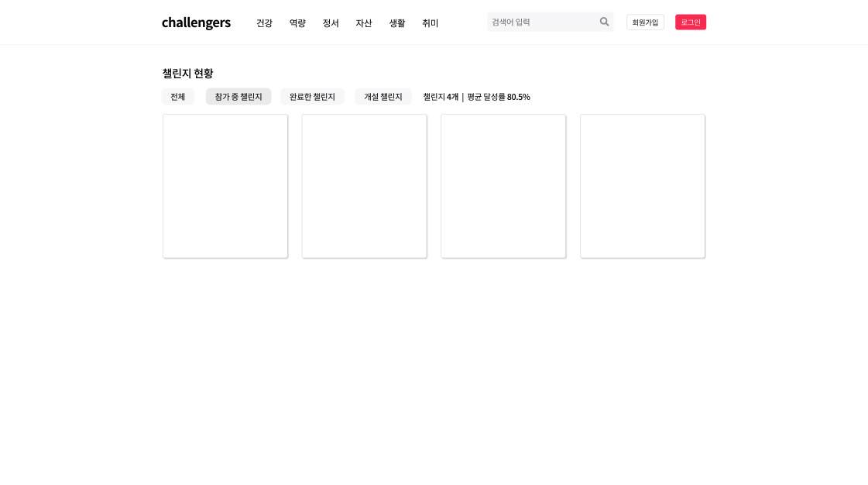This screenshot has height=485, width=868.
Task: Click the 챌린지 4개 summary text
Action: [441, 97]
